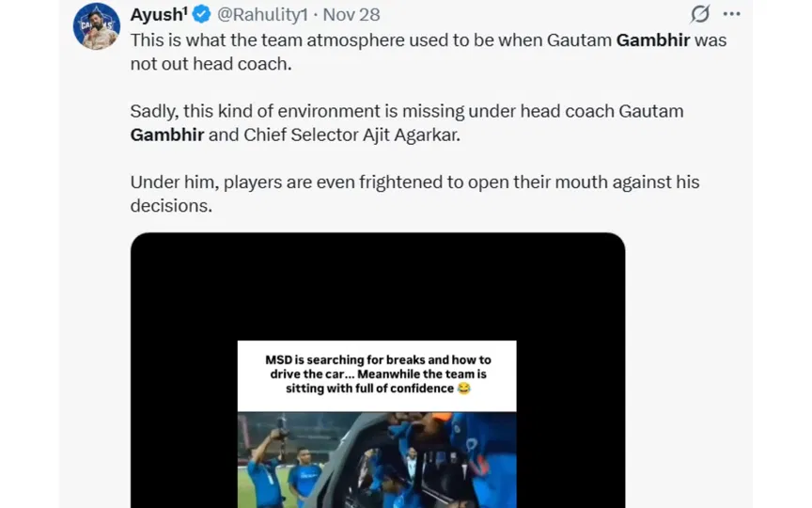
Task: Click bold Gambhir before Chief Selector
Action: (167, 135)
